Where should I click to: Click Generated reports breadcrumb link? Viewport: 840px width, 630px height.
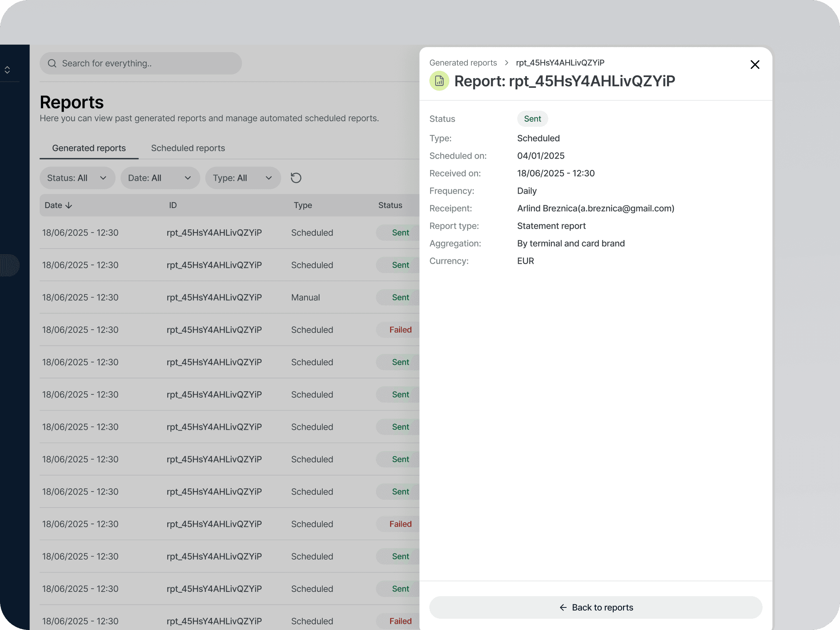pos(463,63)
